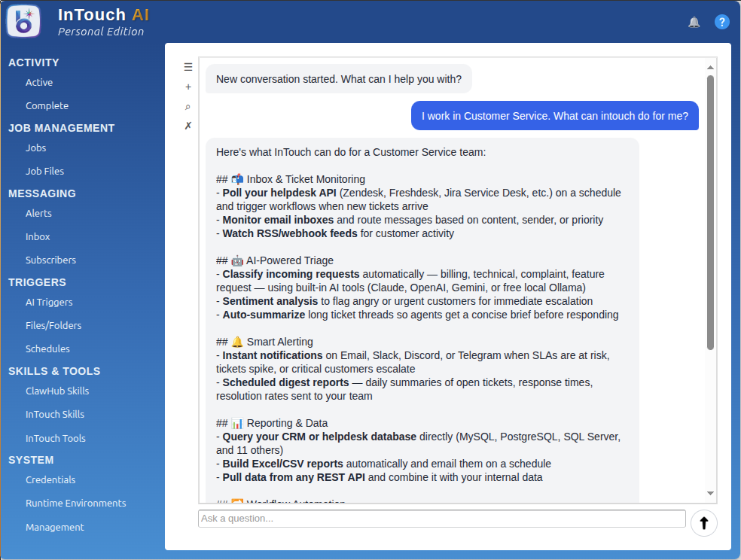Focus the Ask a question input field
The width and height of the screenshot is (741, 560).
click(x=442, y=519)
